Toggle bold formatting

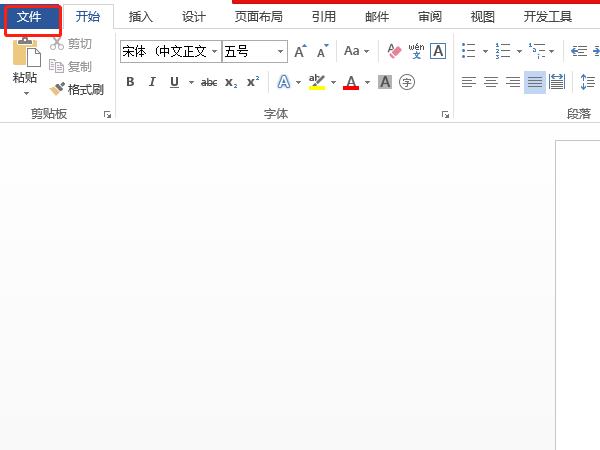[x=130, y=82]
